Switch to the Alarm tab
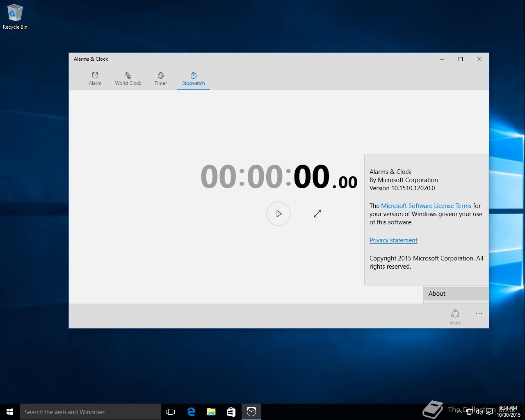The image size is (525, 420). (x=95, y=78)
